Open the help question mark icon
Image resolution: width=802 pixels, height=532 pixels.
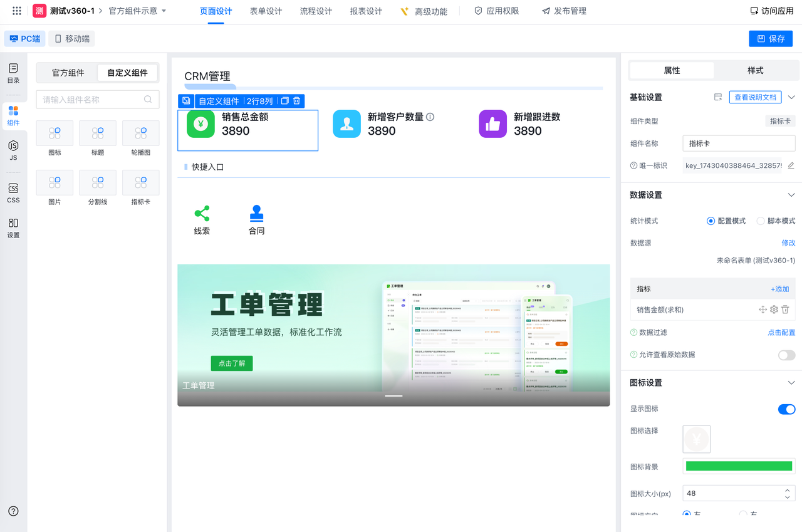[x=13, y=511]
